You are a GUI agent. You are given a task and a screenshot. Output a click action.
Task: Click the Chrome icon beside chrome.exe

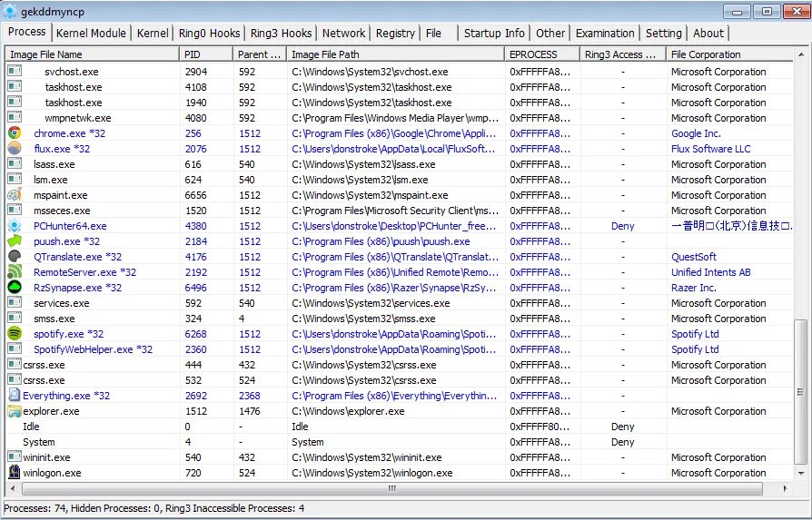tap(15, 133)
